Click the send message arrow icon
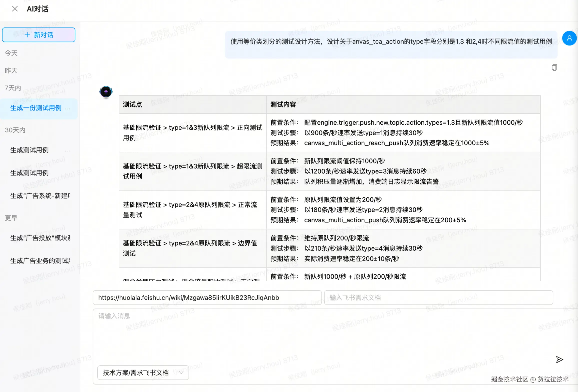578x392 pixels. coord(559,359)
